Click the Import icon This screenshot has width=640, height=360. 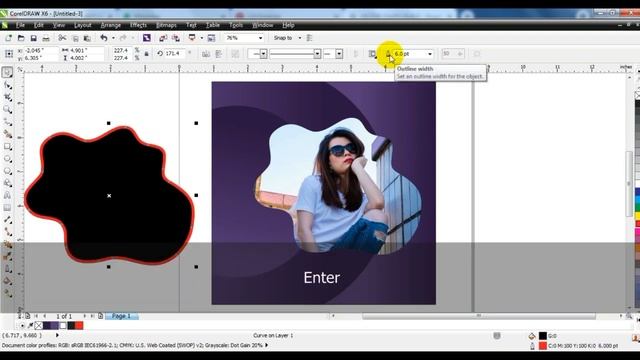click(x=163, y=38)
